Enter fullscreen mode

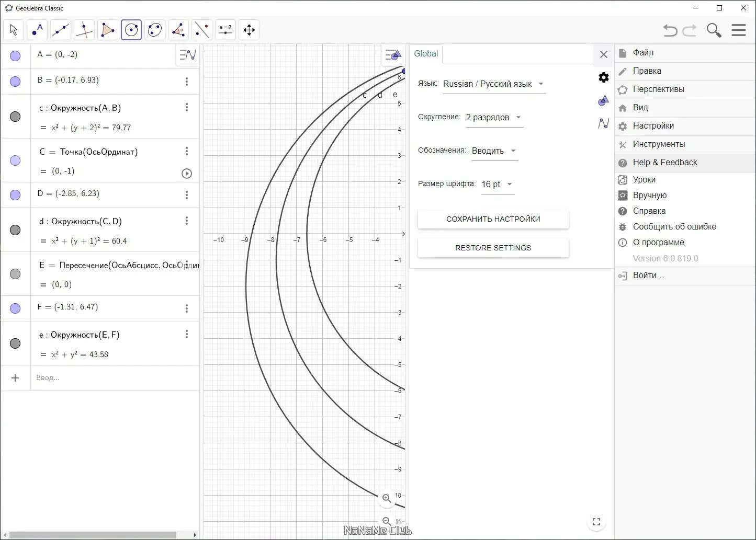pos(596,522)
